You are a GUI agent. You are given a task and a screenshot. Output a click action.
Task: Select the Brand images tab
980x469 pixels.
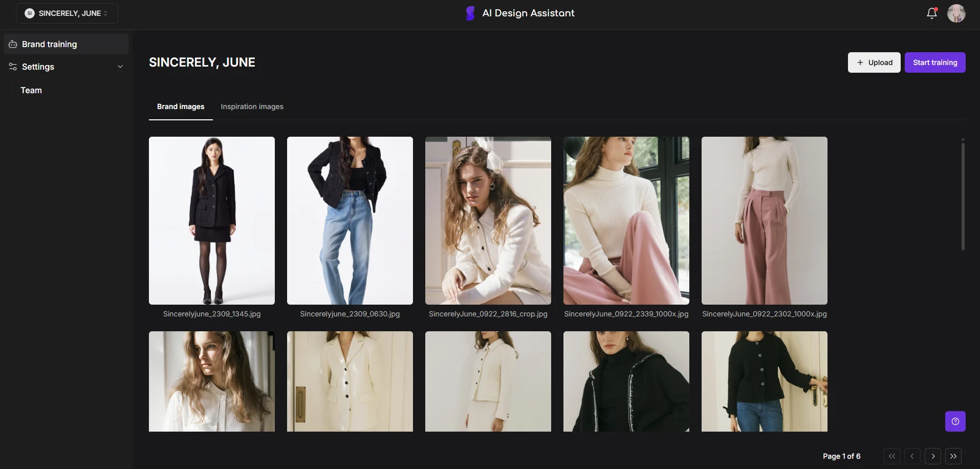click(180, 106)
